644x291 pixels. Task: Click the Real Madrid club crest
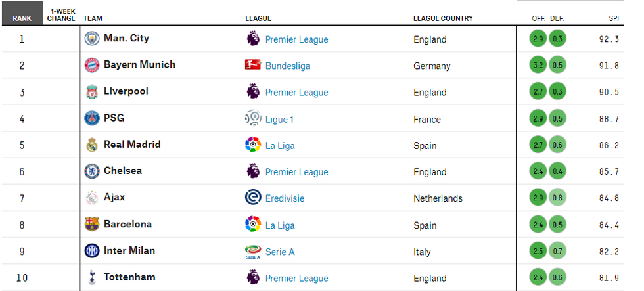coord(91,145)
